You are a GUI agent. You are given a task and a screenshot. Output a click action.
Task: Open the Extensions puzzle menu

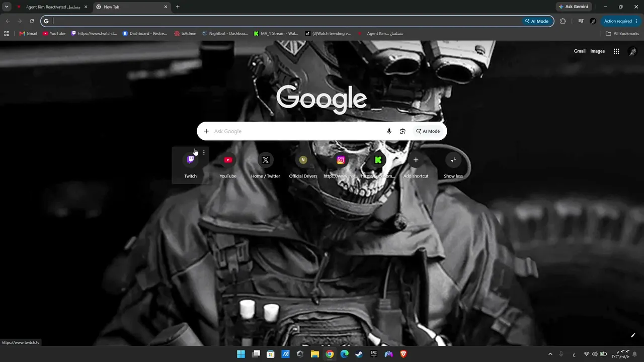click(x=563, y=21)
